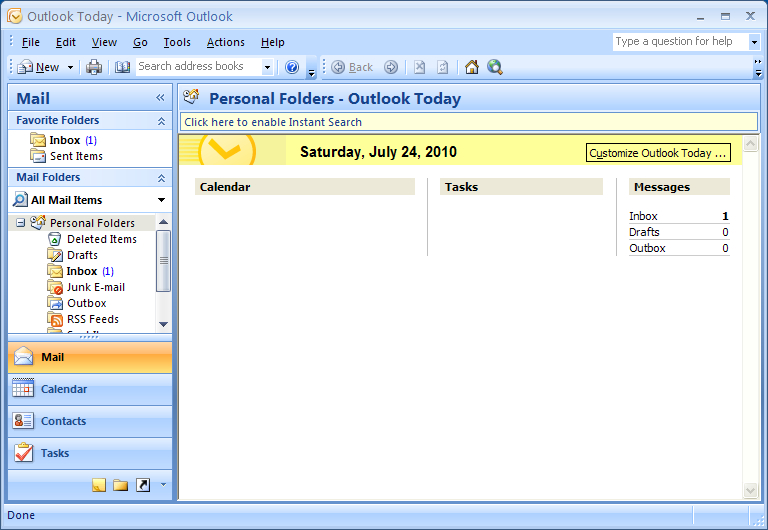The height and width of the screenshot is (530, 768).
Task: Go to Outlook Today home icon
Action: pyautogui.click(x=472, y=67)
